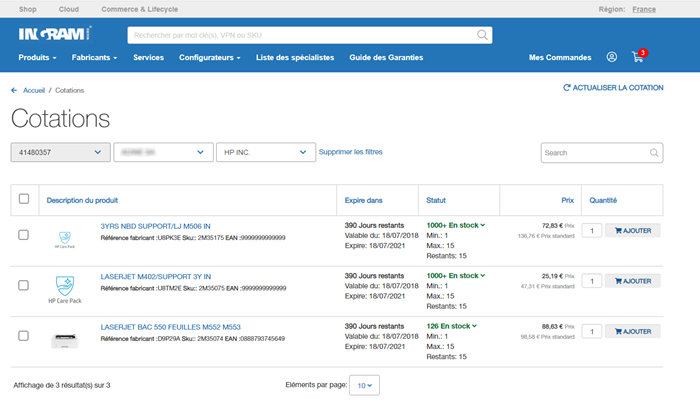Click Affichage de 3 résultat(s) sur 3

62,385
